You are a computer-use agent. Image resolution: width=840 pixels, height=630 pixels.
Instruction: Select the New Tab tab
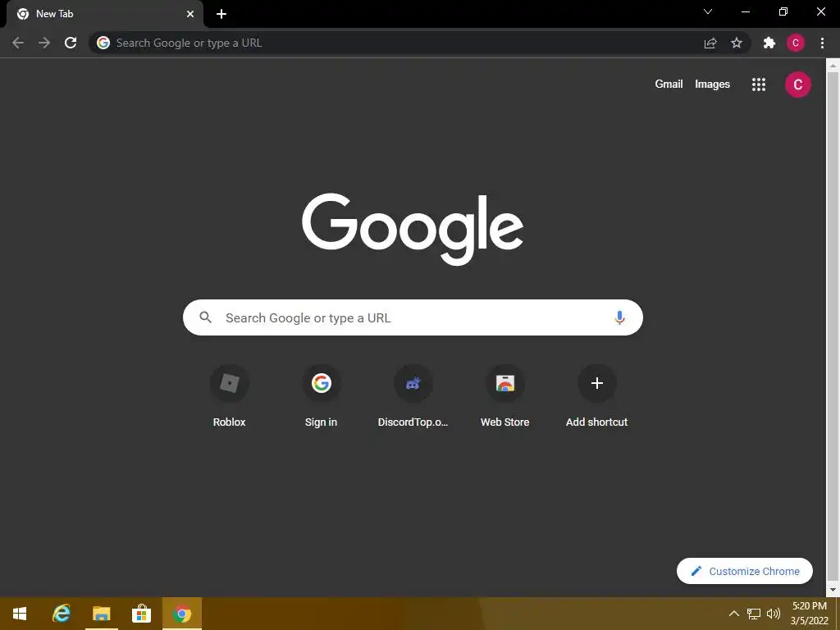[104, 14]
